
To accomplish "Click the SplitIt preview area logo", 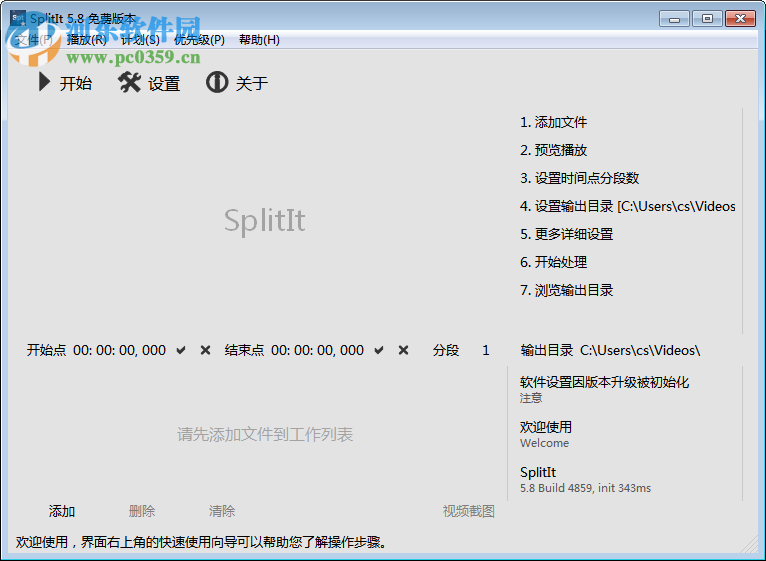I will 265,220.
